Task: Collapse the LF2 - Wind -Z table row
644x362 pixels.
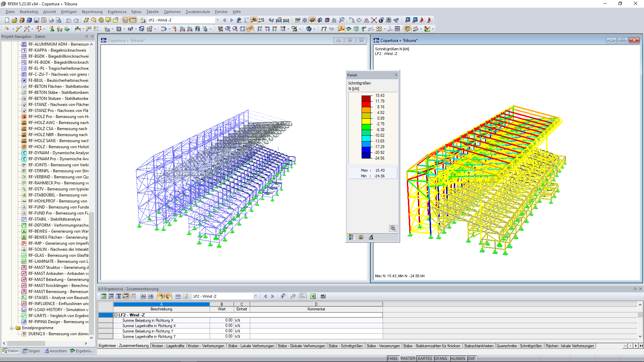Action: [116, 315]
